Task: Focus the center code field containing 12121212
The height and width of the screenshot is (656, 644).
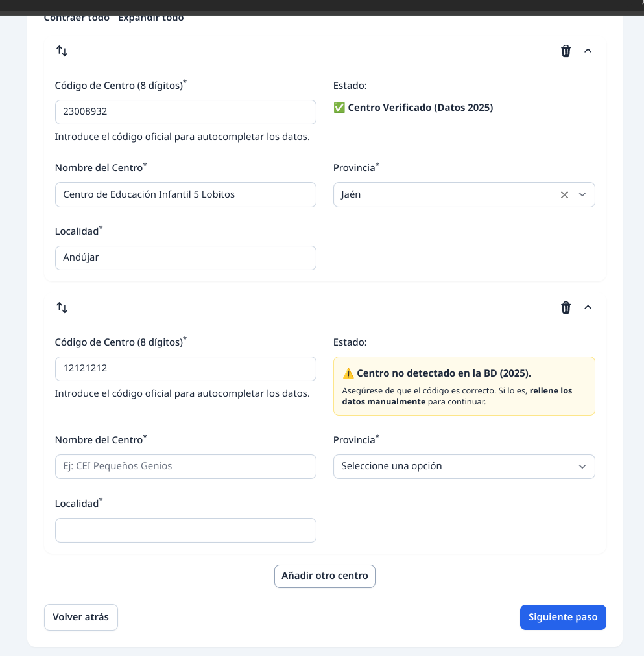Action: coord(185,369)
